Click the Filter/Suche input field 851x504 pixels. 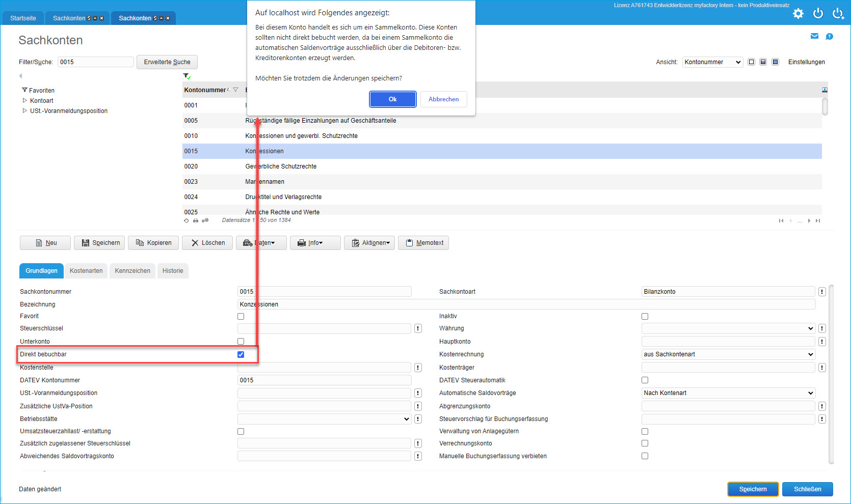pos(95,62)
